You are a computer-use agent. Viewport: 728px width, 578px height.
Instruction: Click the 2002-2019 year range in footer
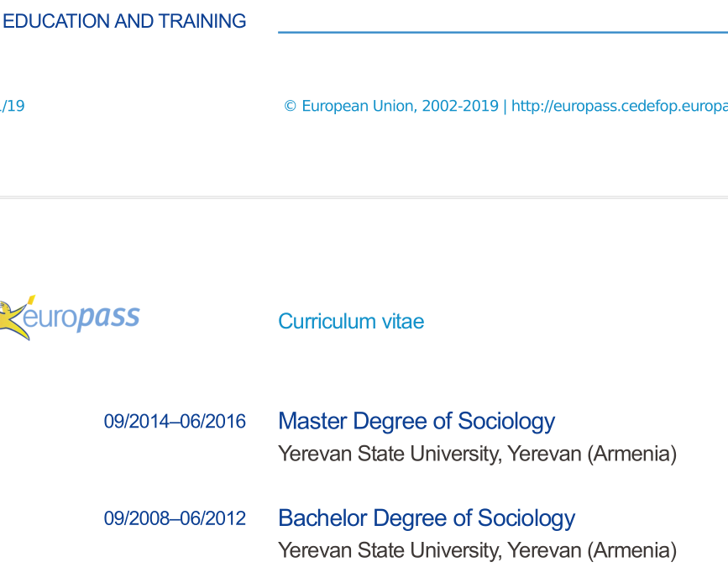pyautogui.click(x=460, y=107)
